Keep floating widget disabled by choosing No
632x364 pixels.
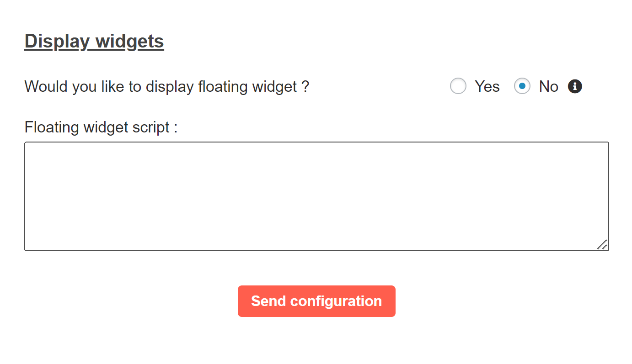tap(522, 86)
